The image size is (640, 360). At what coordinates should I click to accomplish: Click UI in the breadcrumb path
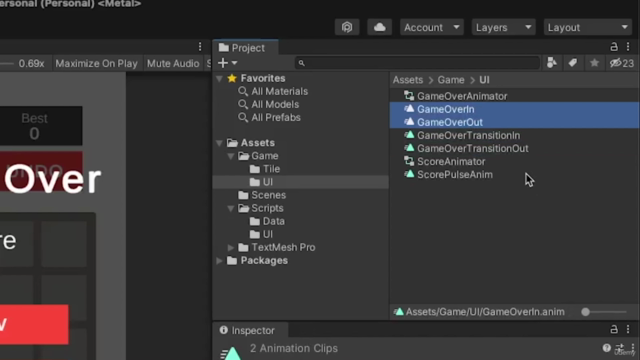point(484,80)
